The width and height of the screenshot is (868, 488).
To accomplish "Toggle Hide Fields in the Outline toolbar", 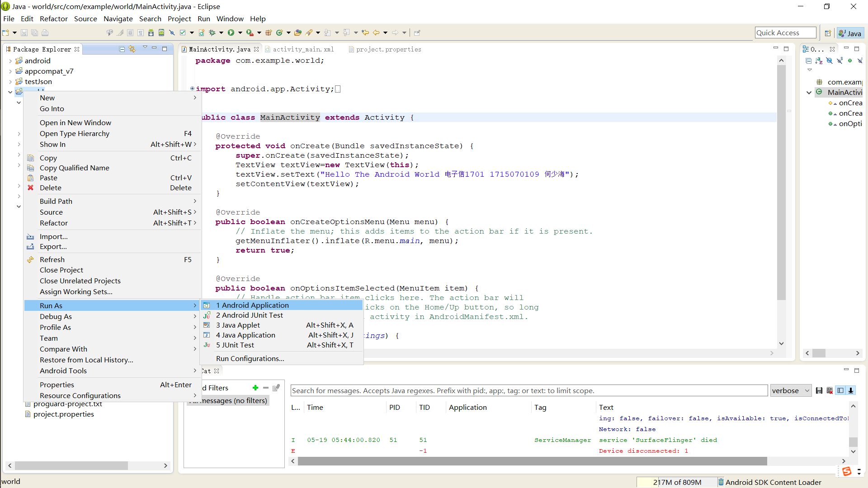I will coord(829,61).
